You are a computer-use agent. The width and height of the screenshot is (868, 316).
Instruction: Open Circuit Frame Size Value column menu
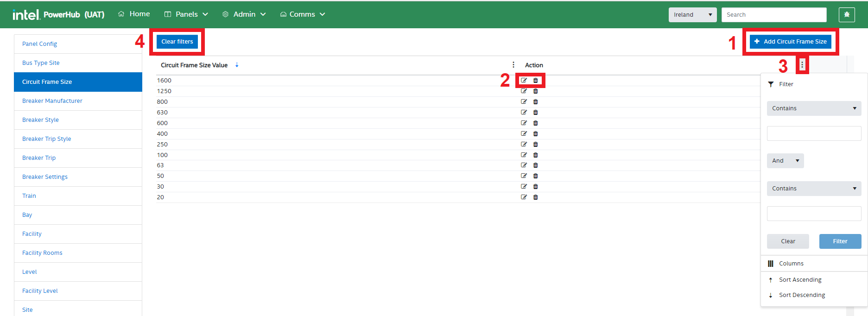pos(513,65)
